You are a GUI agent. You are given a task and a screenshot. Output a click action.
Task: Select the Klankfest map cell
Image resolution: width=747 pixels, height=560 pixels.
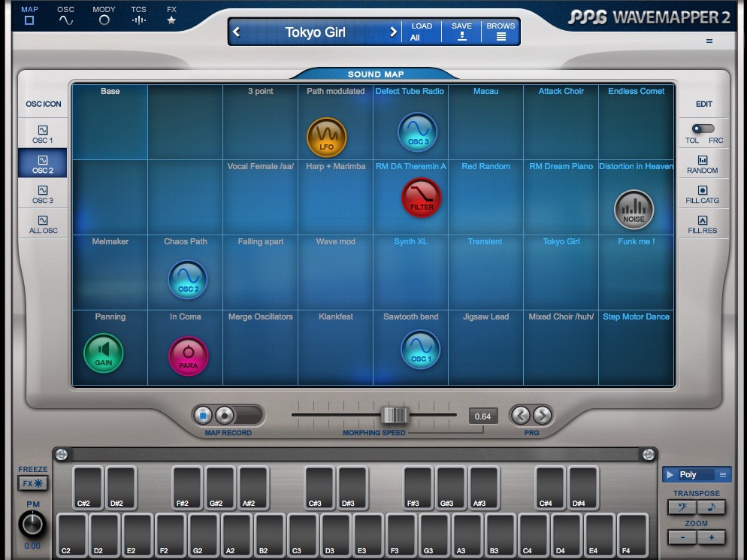tap(335, 347)
